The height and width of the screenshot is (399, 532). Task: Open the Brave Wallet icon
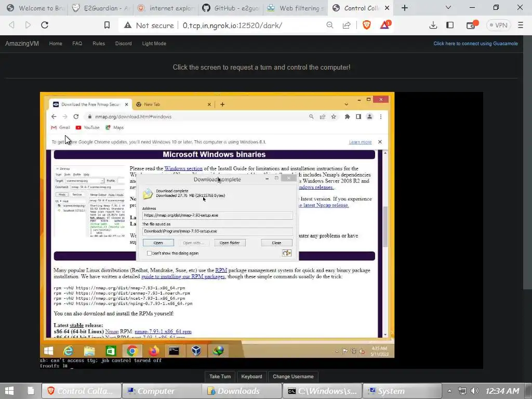(472, 25)
